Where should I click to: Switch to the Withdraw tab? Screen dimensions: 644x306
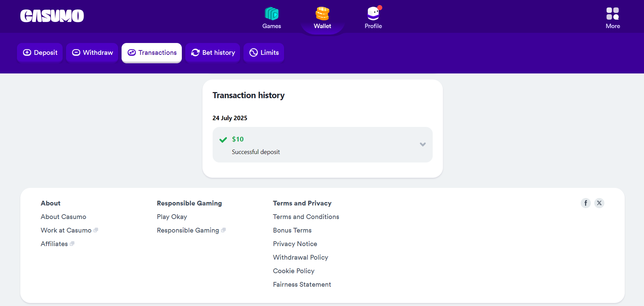click(x=92, y=52)
